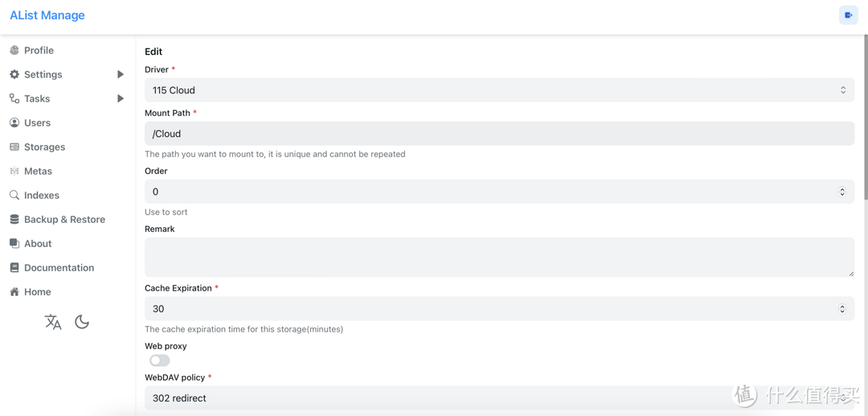The image size is (868, 416).
Task: Expand the Tasks submenu arrow
Action: click(121, 99)
